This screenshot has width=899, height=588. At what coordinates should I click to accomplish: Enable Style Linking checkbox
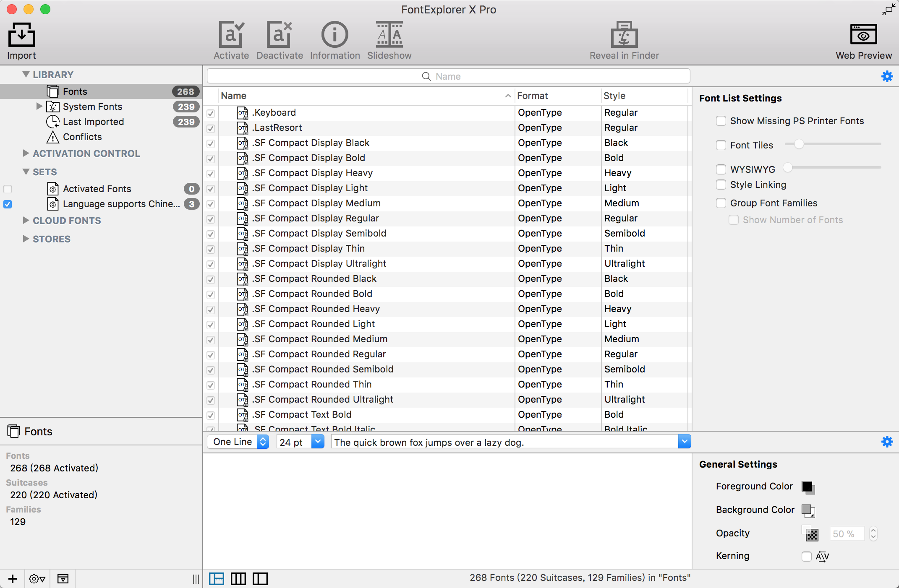coord(721,185)
